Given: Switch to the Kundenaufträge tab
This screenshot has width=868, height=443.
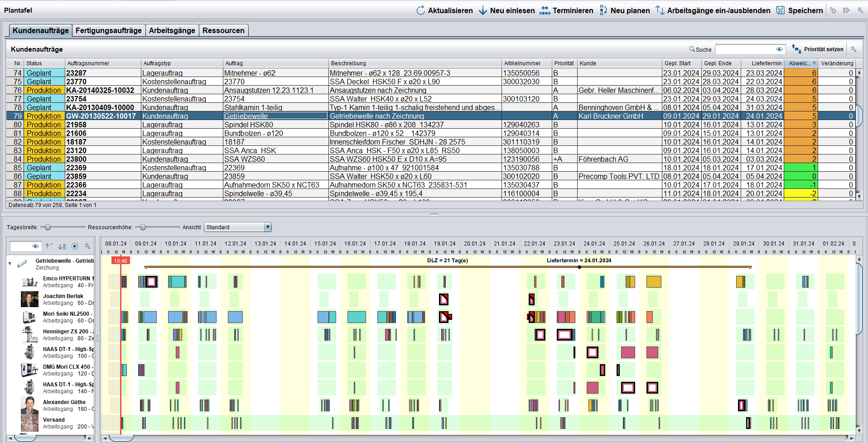Looking at the screenshot, I should click(x=41, y=30).
